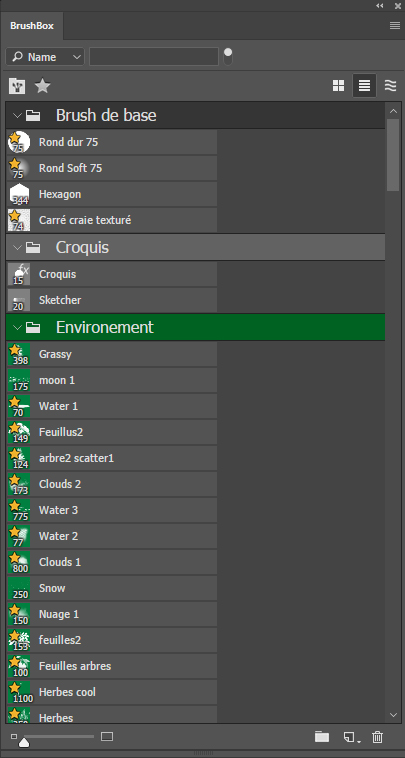Select the BrushBox tab

pos(32,26)
